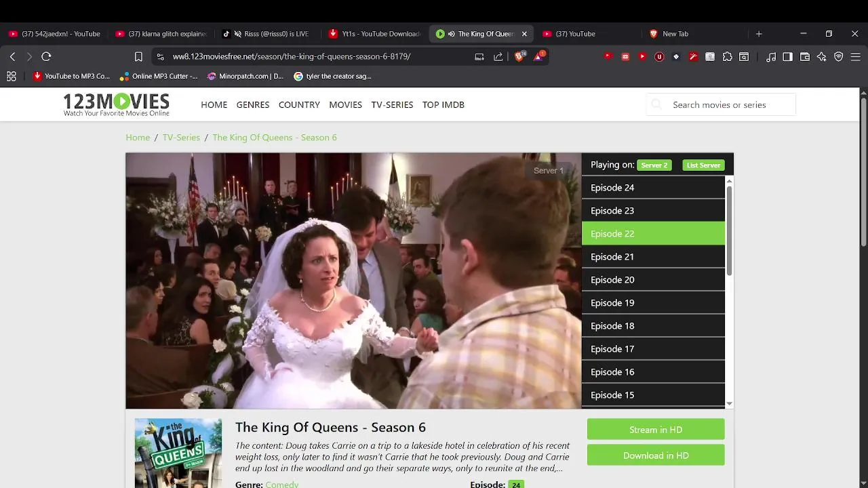This screenshot has width=868, height=488.
Task: Click the Download in HD button
Action: tap(656, 455)
